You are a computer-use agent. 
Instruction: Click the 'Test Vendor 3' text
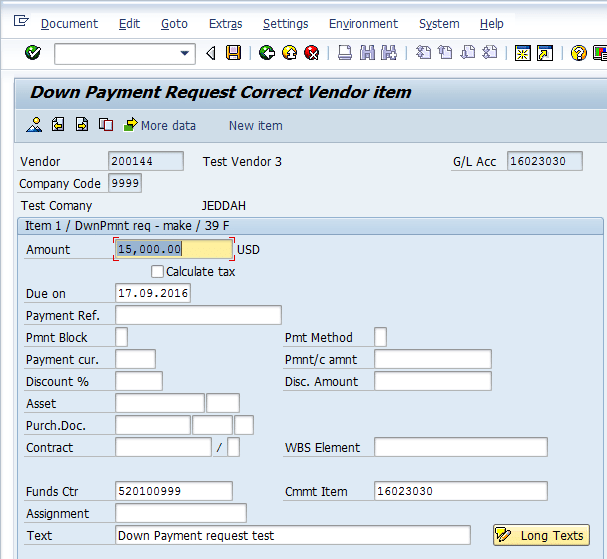tap(242, 161)
